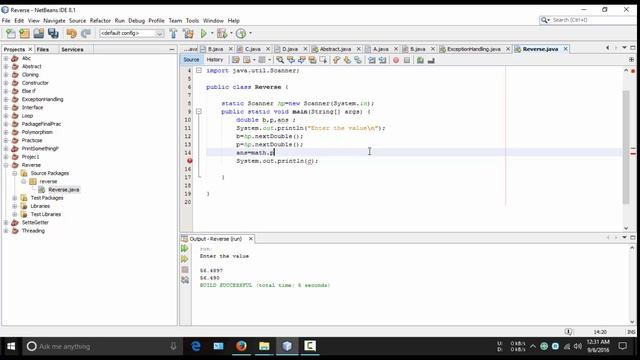Open the Debug menu
This screenshot has height=360, width=640.
136,20
